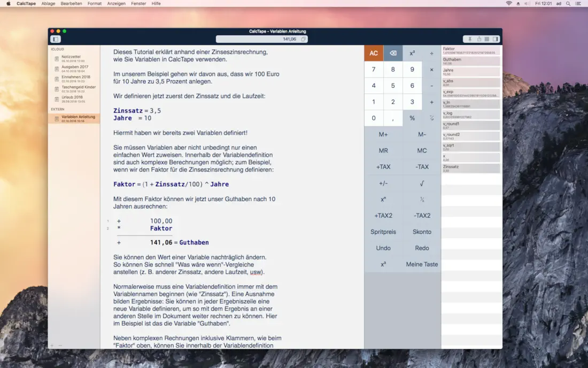Screen dimensions: 588x368
Task: Click the multiplication operator key
Action: pos(431,70)
